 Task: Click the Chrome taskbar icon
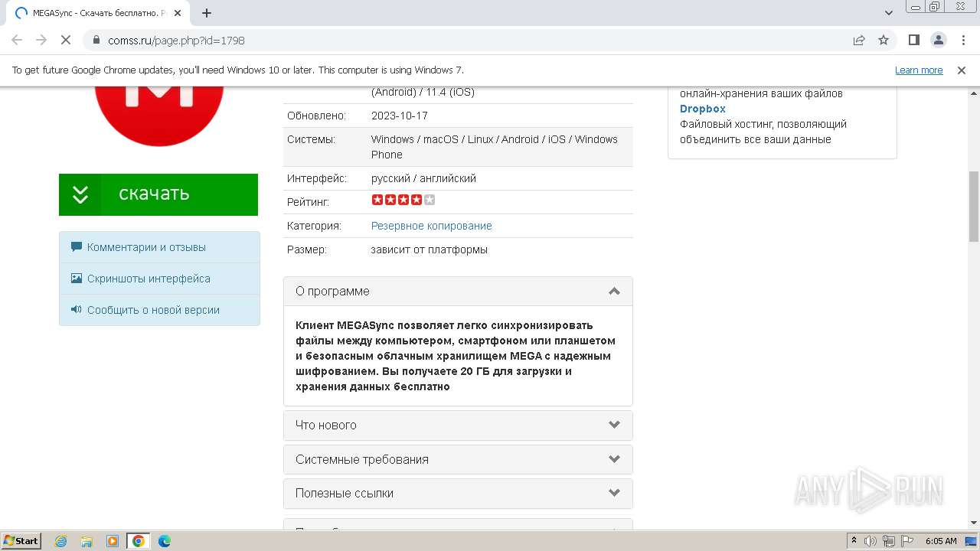click(139, 541)
